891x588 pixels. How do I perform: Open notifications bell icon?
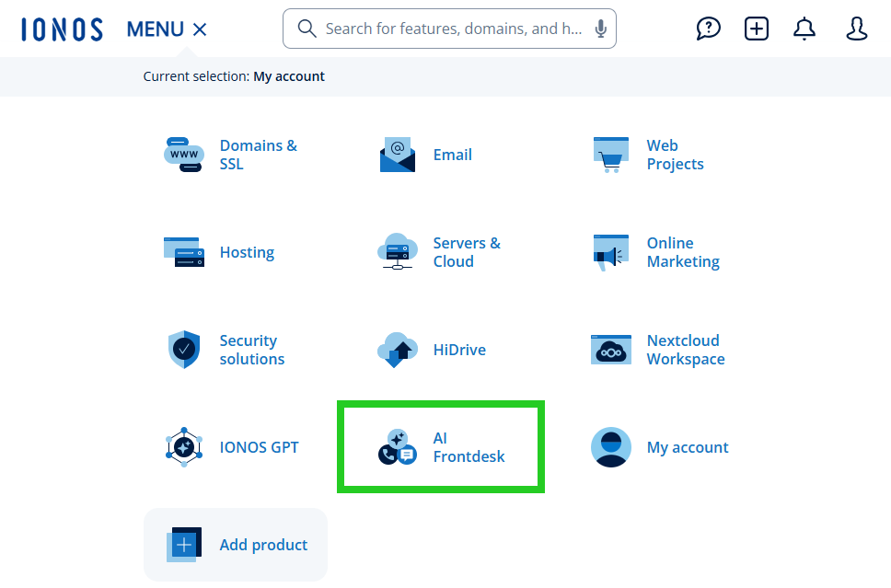804,29
